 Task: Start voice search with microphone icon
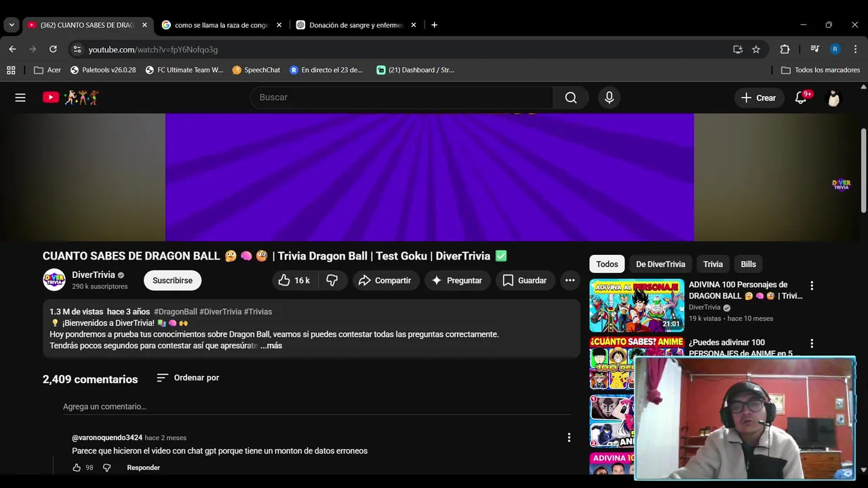[609, 98]
